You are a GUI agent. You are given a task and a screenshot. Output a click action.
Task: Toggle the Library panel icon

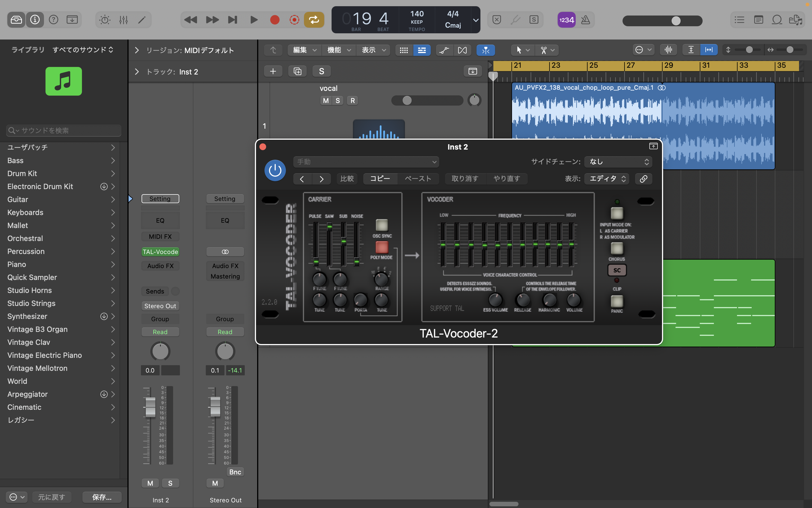16,20
